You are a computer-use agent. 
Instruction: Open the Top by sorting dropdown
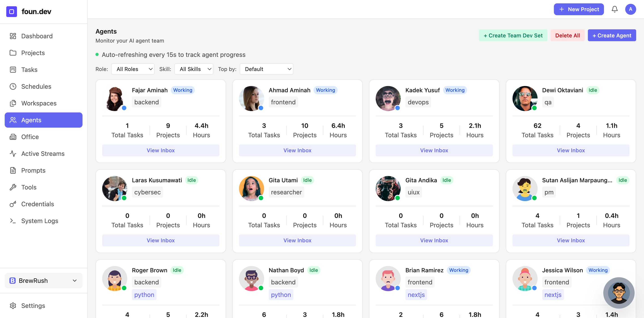[266, 69]
